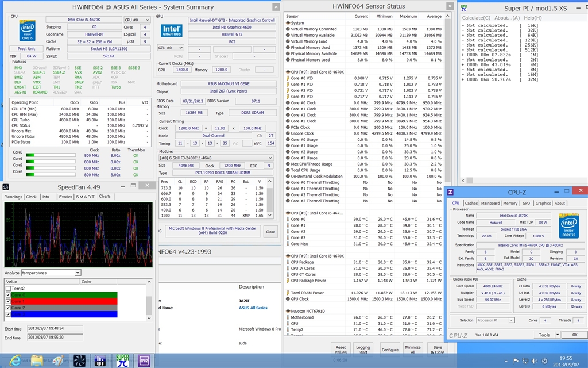Expand the Analyze temperatures dropdown
The width and height of the screenshot is (588, 368).
click(78, 273)
